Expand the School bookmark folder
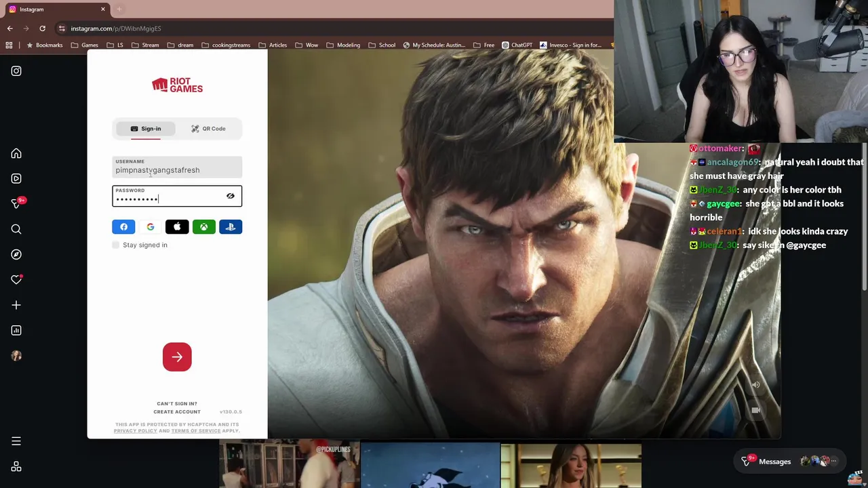 (x=382, y=45)
